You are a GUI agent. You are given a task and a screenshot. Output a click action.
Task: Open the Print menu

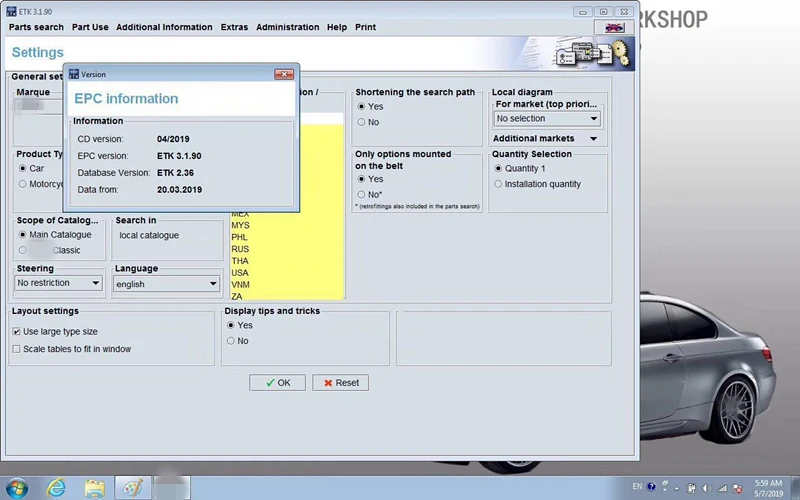(x=365, y=27)
